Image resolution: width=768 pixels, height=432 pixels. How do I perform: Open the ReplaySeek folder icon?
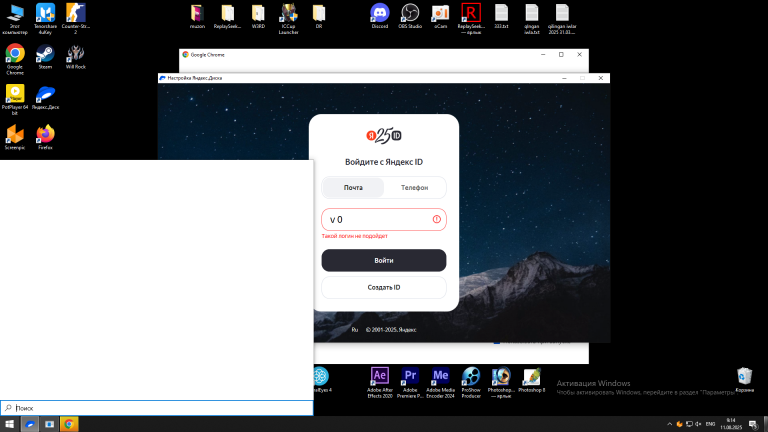tap(227, 17)
